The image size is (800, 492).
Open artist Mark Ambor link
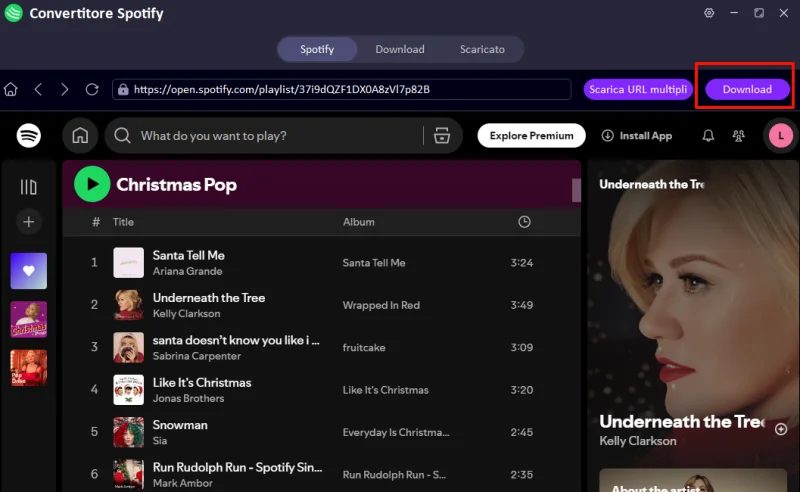point(183,483)
